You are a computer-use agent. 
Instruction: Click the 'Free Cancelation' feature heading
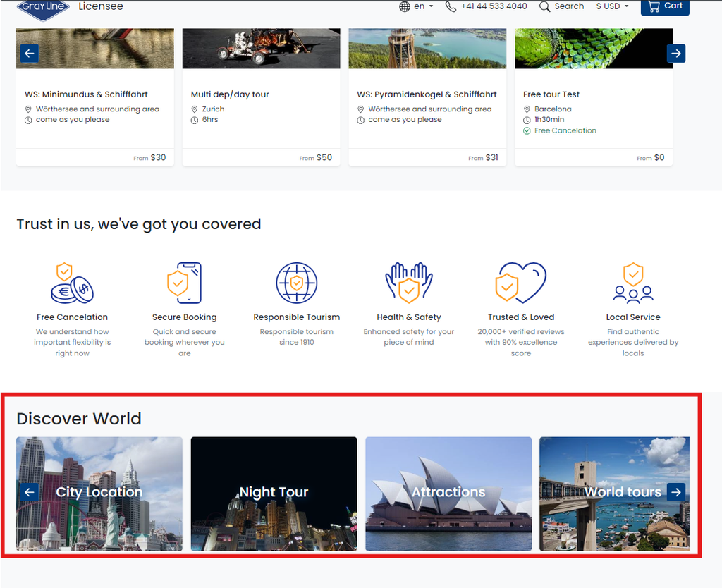coord(73,317)
